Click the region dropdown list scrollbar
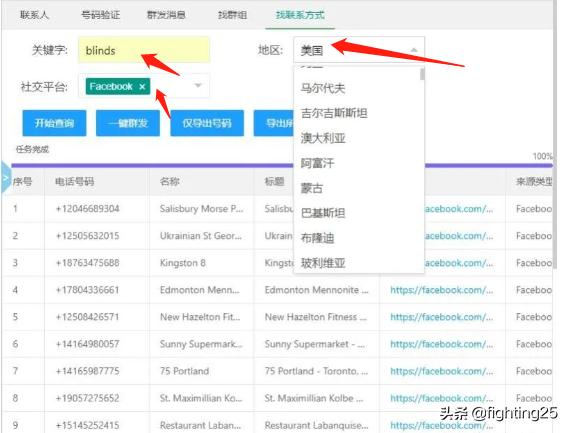The image size is (570, 433). [x=422, y=74]
